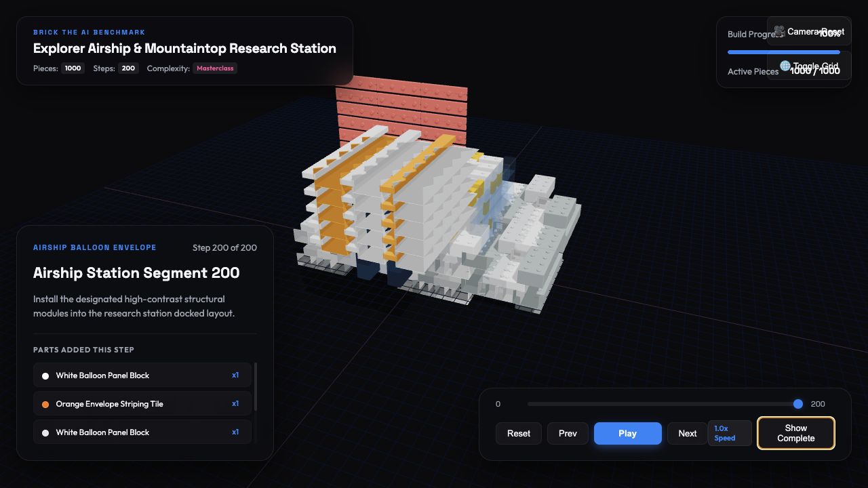Click the Show Complete button
Viewport: 868px width, 488px height.
(795, 433)
